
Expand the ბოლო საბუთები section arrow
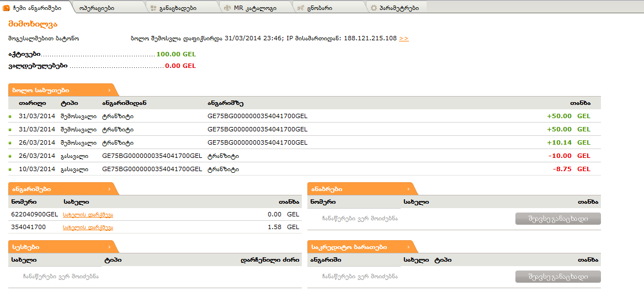[109, 90]
